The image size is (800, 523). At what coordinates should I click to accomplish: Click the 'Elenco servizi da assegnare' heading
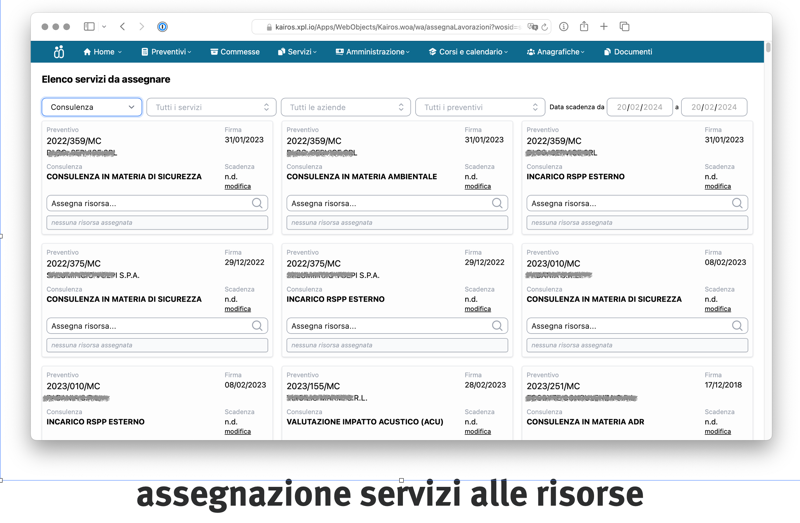point(106,79)
